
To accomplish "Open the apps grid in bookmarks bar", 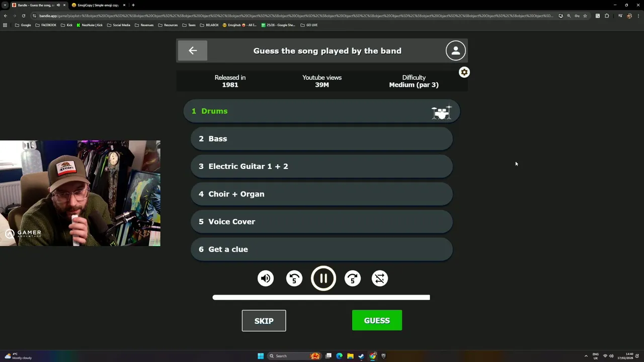I will (x=5, y=25).
